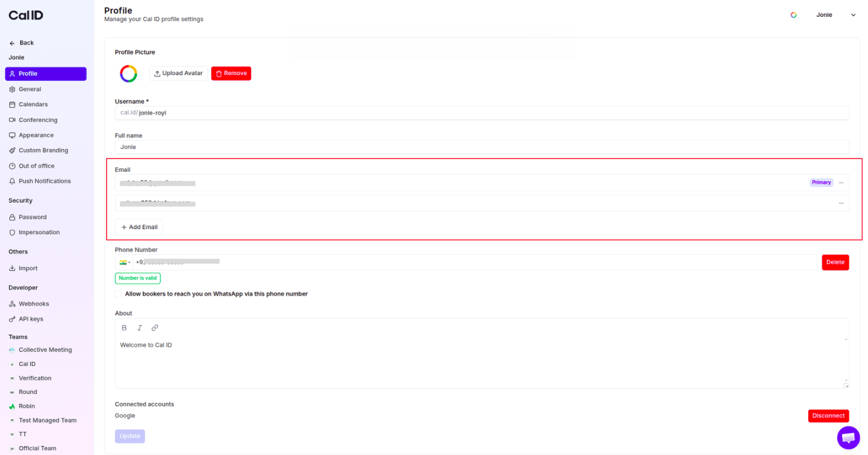Enable WhatsApp contact checkbox
868x455 pixels.
119,294
